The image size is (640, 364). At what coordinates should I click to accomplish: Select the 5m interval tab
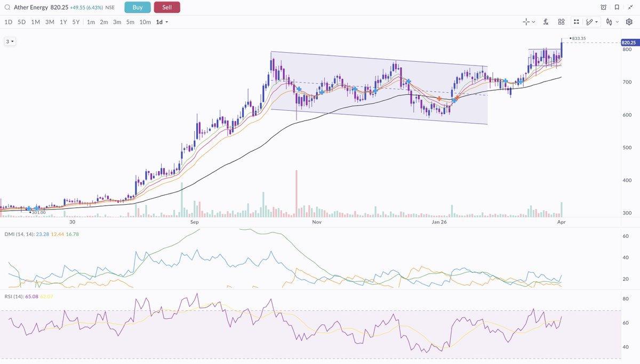pos(130,22)
